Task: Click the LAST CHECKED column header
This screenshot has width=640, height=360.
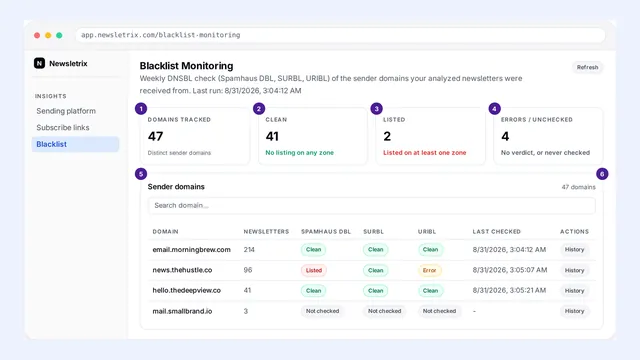Action: (x=496, y=231)
